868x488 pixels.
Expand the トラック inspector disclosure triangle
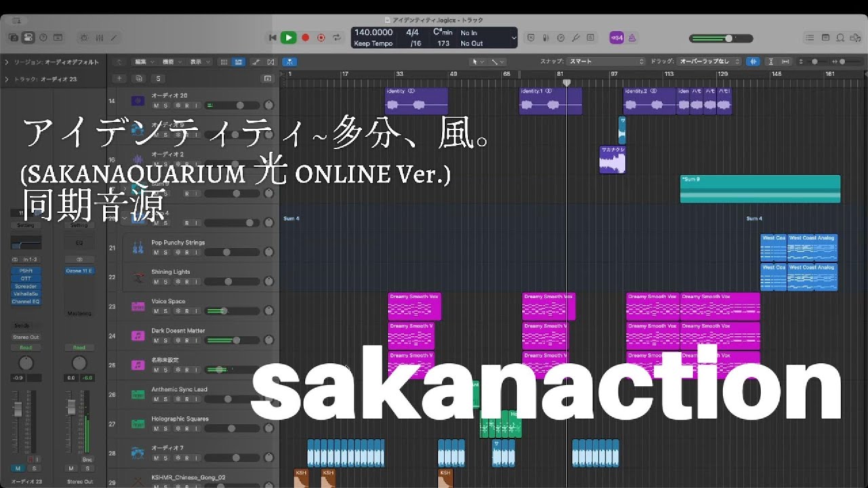point(7,79)
